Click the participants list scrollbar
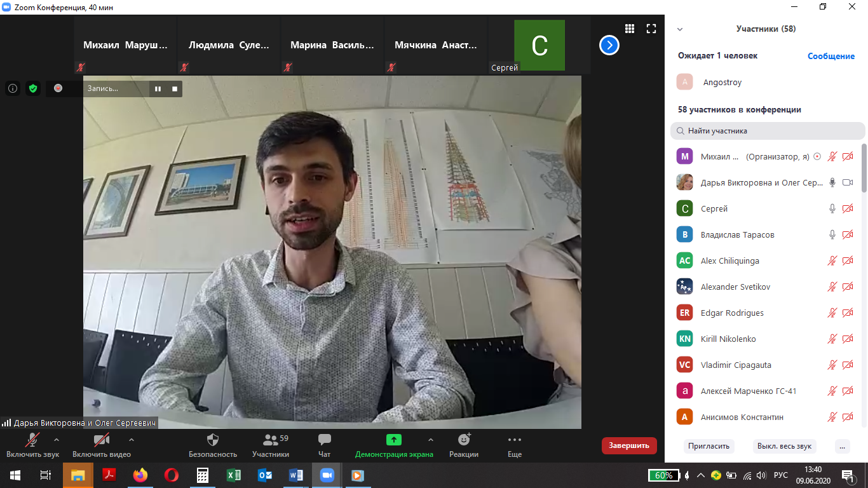This screenshot has width=868, height=488. (864, 168)
